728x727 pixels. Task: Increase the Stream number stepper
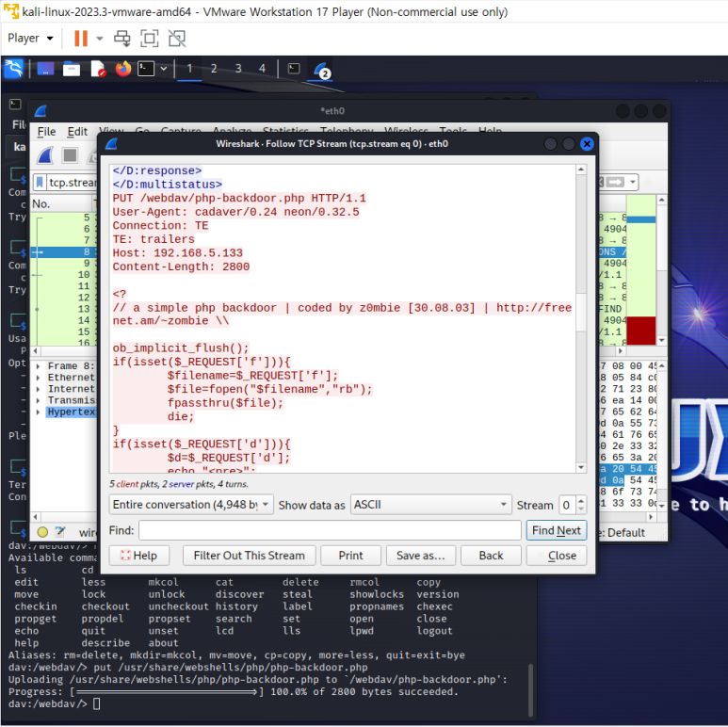click(x=581, y=500)
